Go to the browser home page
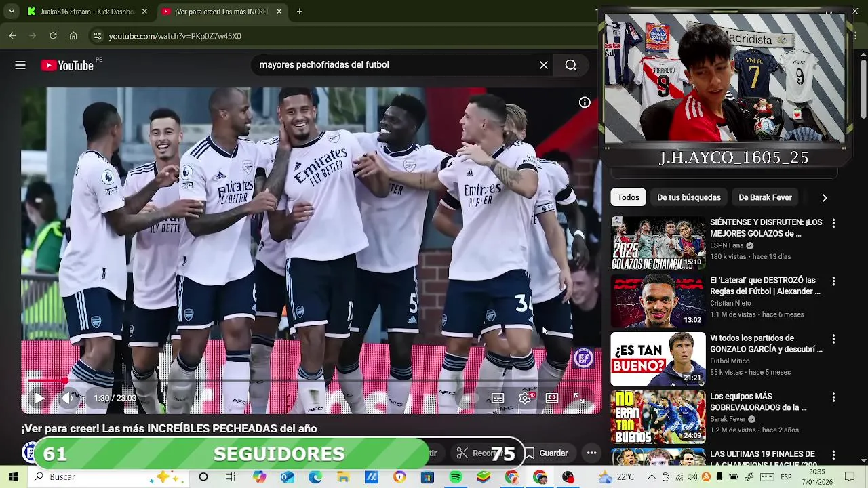The height and width of the screenshot is (488, 868). tap(73, 36)
